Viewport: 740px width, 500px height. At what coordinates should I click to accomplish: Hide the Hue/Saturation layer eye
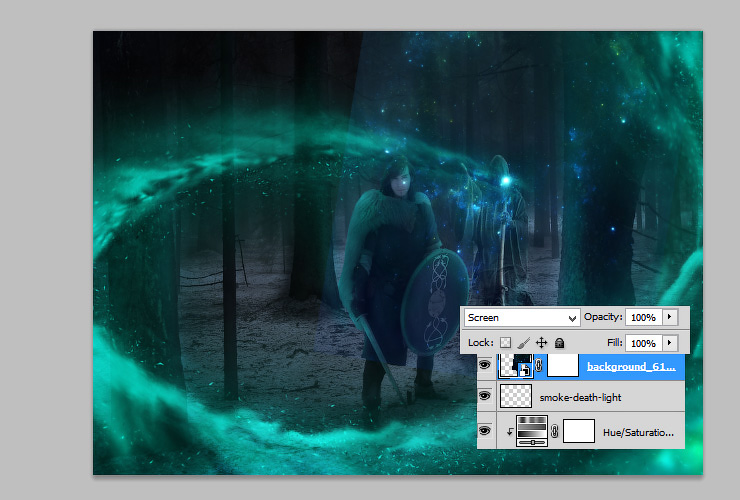coord(485,431)
